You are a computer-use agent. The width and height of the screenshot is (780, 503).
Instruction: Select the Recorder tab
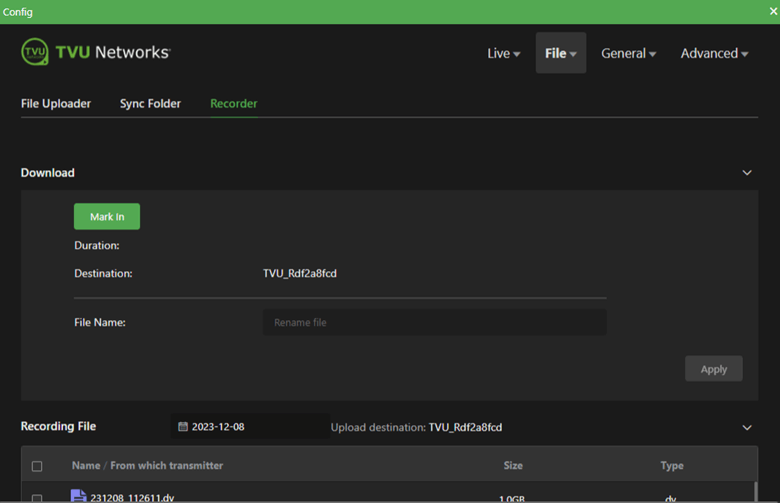[x=234, y=103]
